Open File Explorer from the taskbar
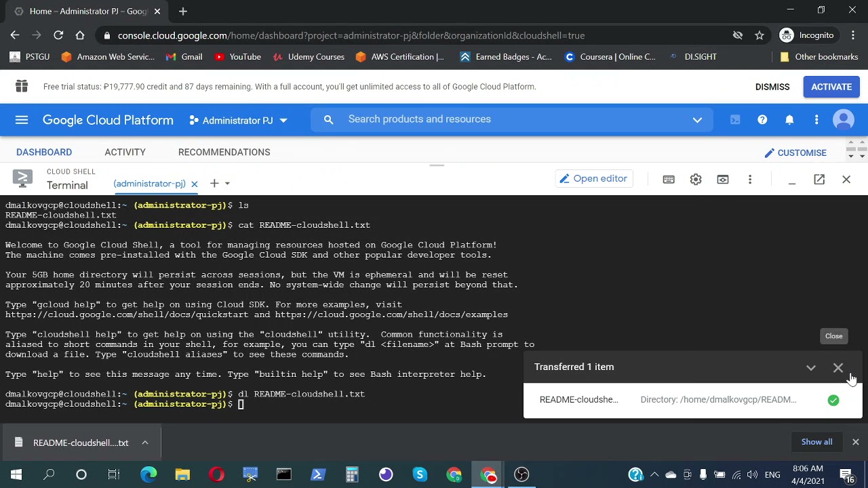This screenshot has height=488, width=868. (182, 474)
